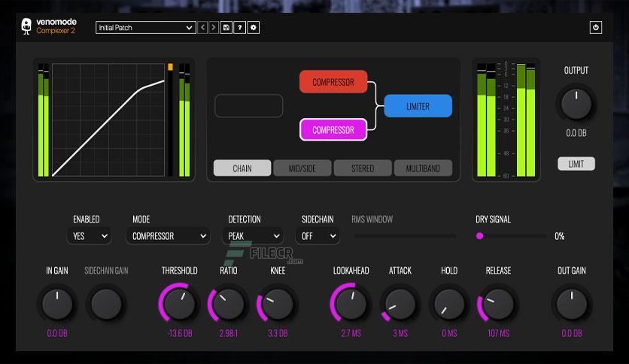
Task: Toggle plugin bypass power icon
Action: pyautogui.click(x=596, y=28)
